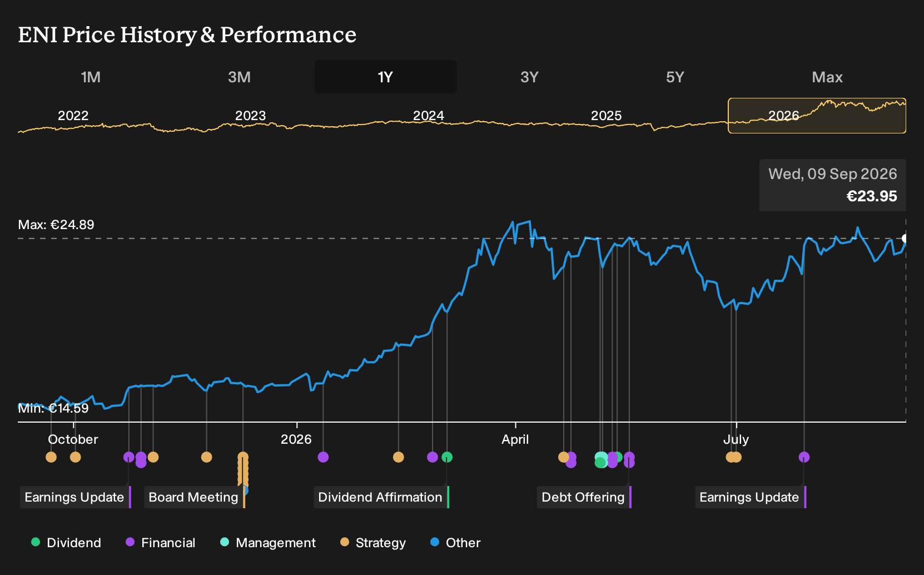The width and height of the screenshot is (924, 575).
Task: Click the October axis label
Action: 73,439
